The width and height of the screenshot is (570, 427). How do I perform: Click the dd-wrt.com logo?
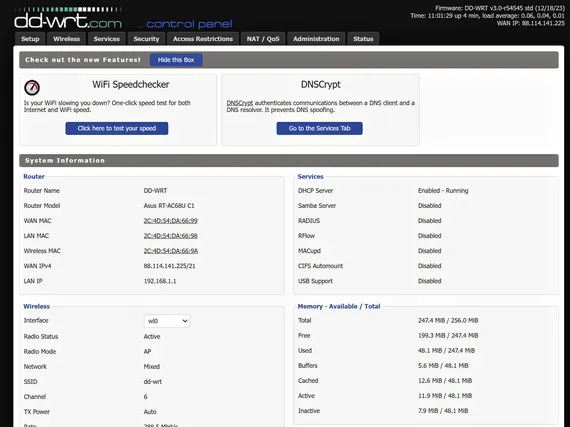[x=68, y=18]
